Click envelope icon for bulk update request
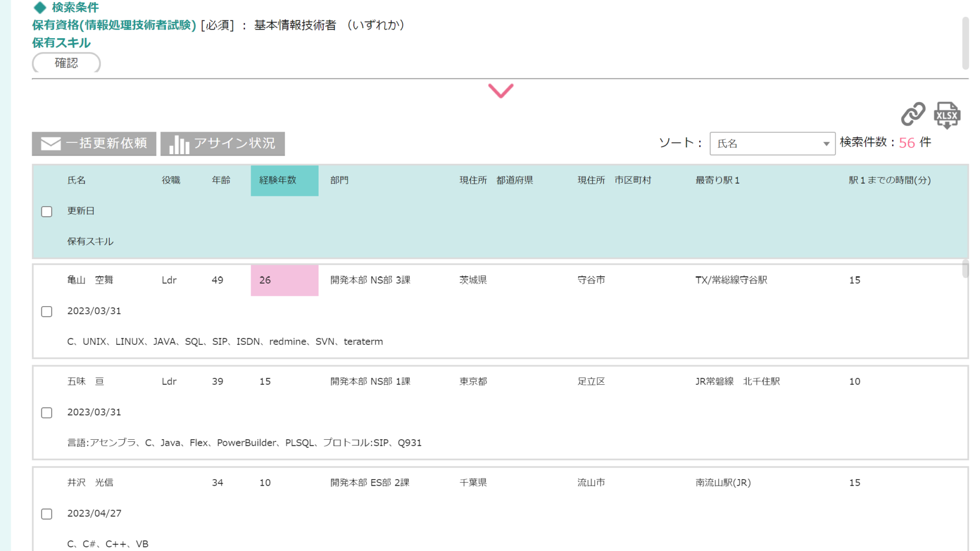The width and height of the screenshot is (980, 551). tap(51, 144)
